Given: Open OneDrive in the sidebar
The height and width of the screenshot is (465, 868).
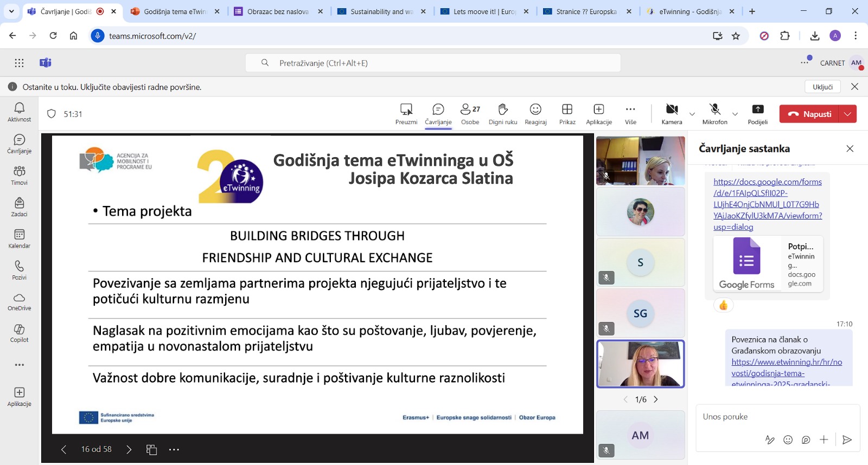Looking at the screenshot, I should [x=19, y=302].
